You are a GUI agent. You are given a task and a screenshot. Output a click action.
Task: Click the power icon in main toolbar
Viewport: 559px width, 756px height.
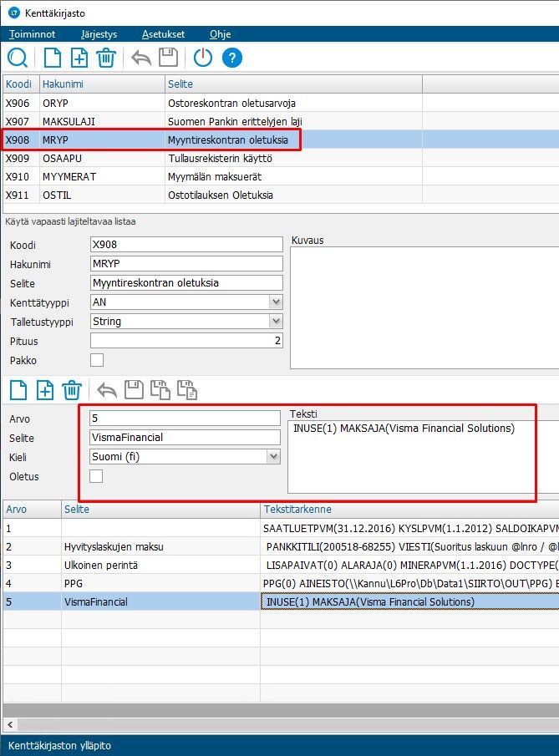click(x=203, y=58)
